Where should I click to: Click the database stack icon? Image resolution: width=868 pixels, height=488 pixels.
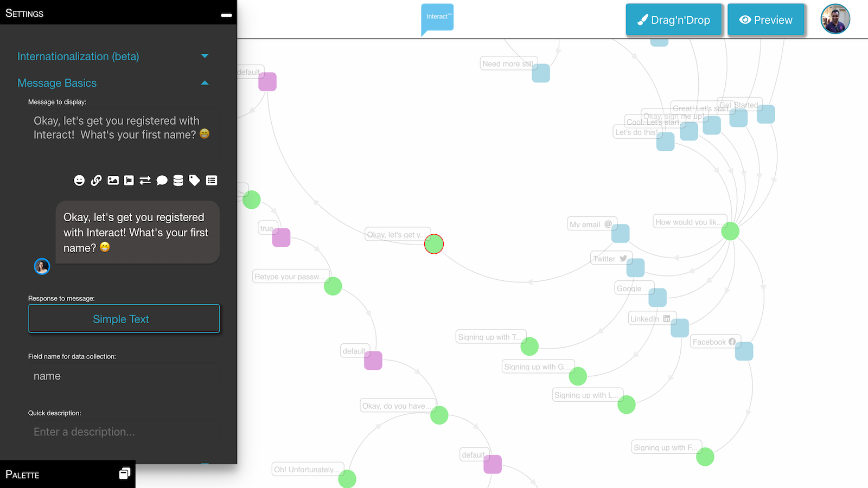(178, 181)
